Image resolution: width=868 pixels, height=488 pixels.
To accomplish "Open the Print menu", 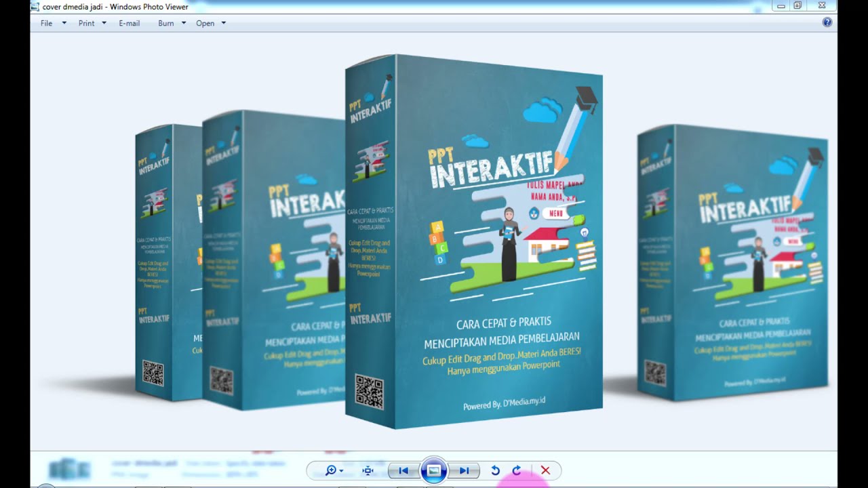I will tap(86, 23).
